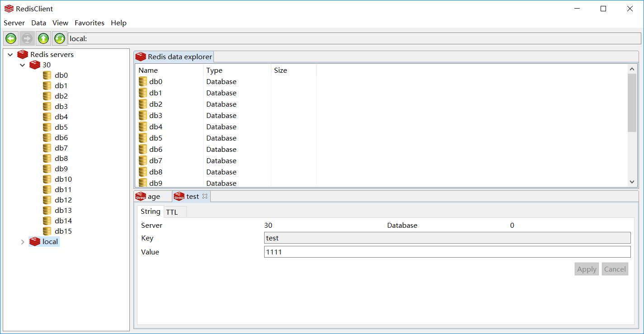Select the String tab
The image size is (644, 334).
[150, 212]
